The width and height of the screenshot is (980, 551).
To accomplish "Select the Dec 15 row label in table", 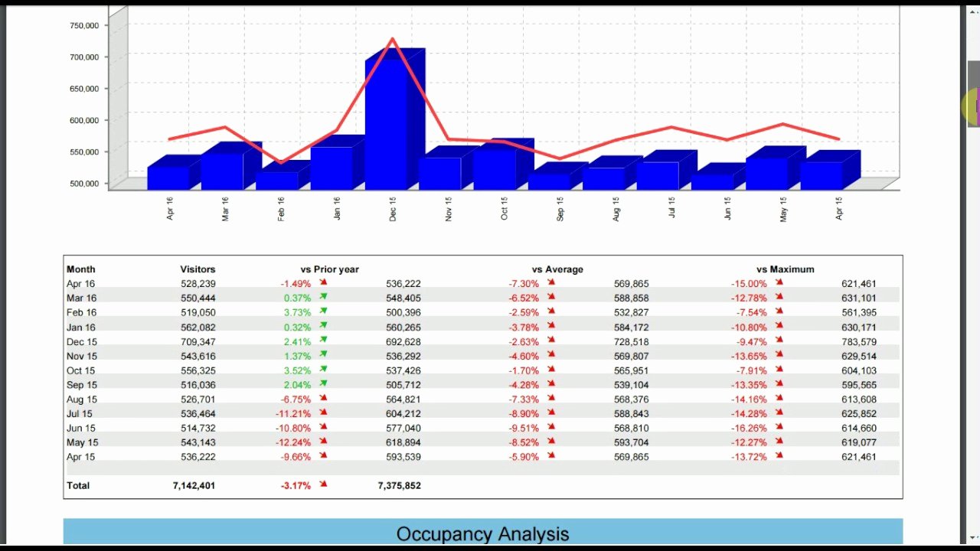I will [82, 342].
